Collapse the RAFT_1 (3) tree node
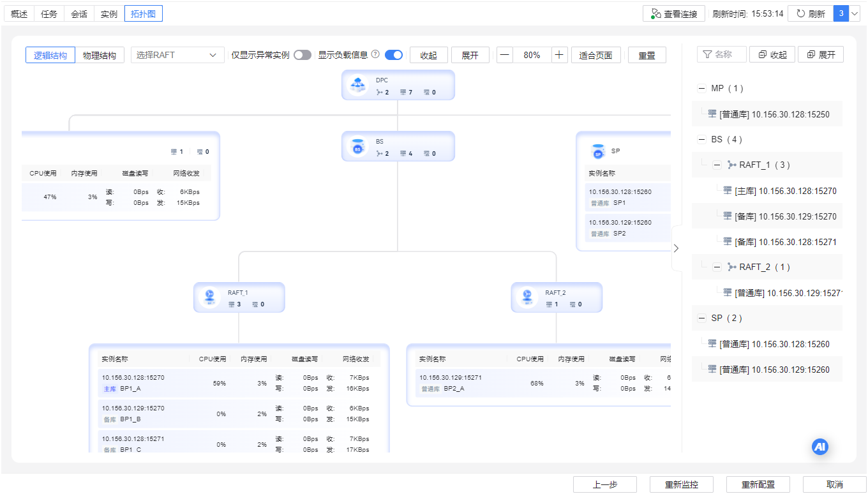868x494 pixels. coord(717,165)
